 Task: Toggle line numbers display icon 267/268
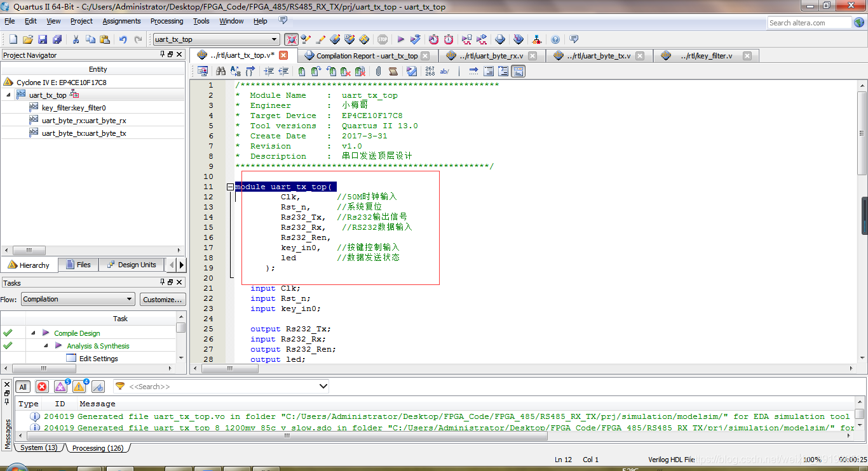[x=430, y=71]
